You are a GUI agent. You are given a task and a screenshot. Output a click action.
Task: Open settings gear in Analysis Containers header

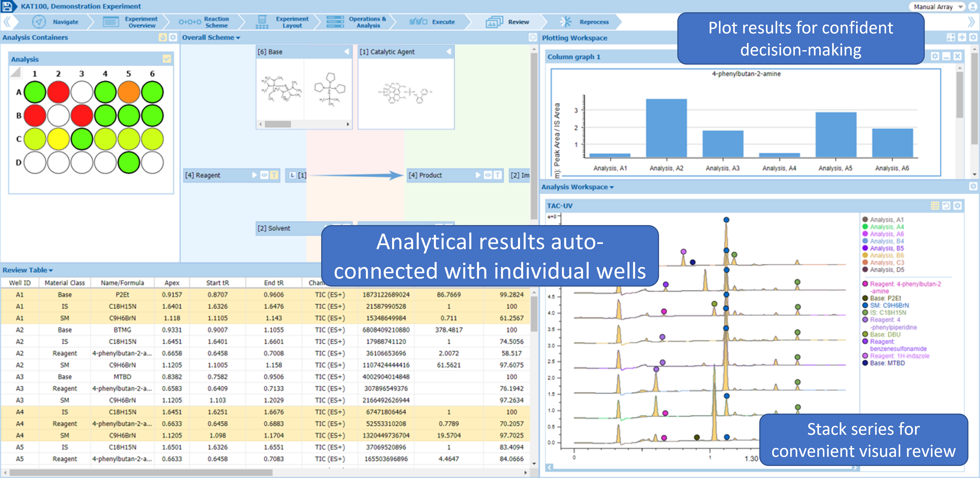coord(173,37)
